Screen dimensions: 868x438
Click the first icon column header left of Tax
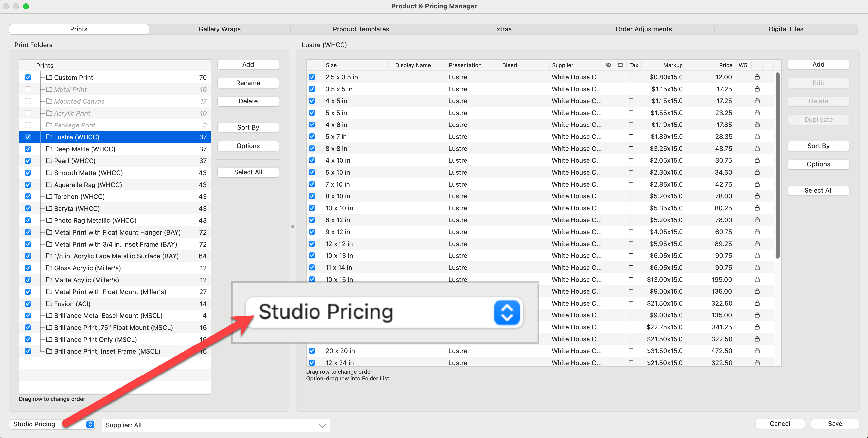[x=608, y=65]
